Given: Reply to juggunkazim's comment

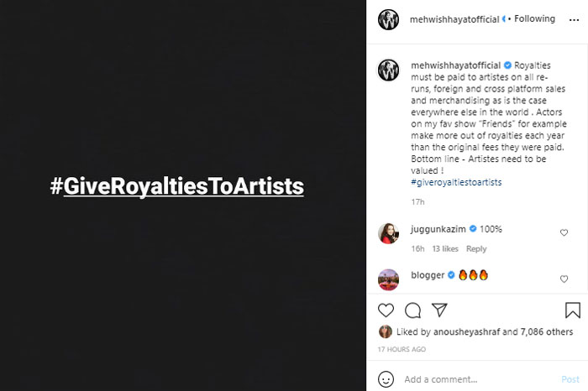Looking at the screenshot, I should (476, 248).
